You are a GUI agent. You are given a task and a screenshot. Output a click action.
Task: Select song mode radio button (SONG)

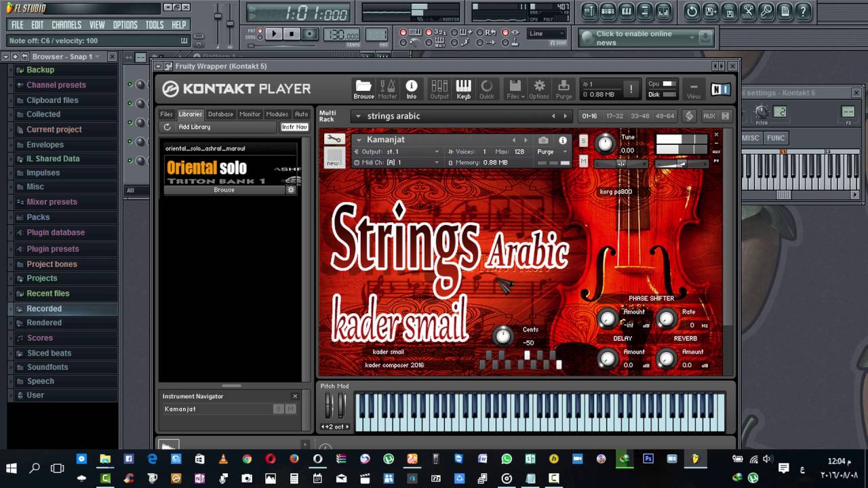[x=260, y=37]
